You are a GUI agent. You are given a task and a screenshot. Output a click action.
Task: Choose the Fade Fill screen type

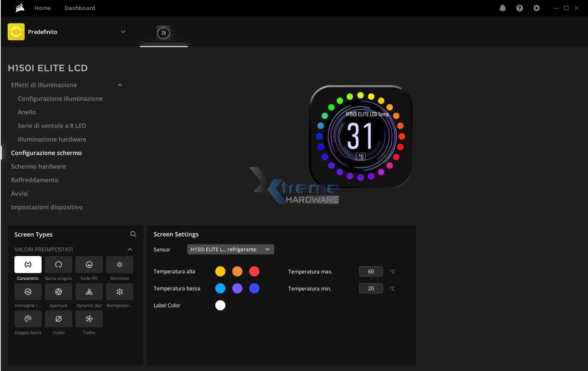89,265
